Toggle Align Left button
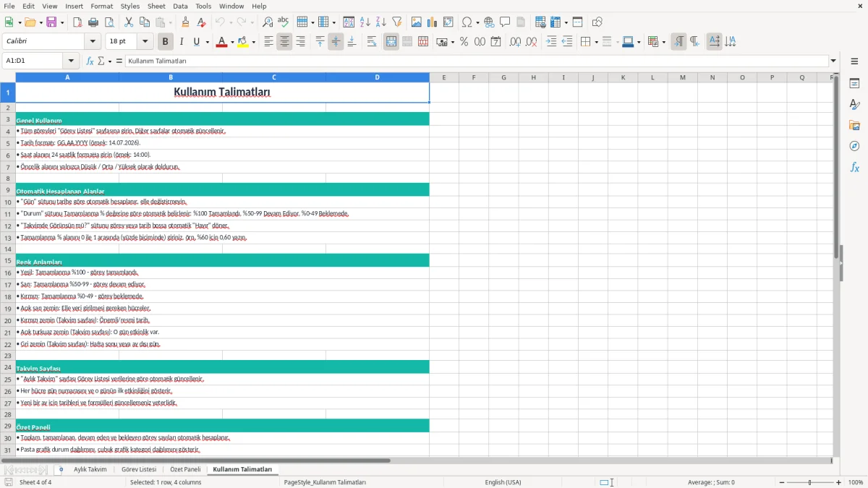Image resolution: width=868 pixels, height=488 pixels. (x=268, y=42)
